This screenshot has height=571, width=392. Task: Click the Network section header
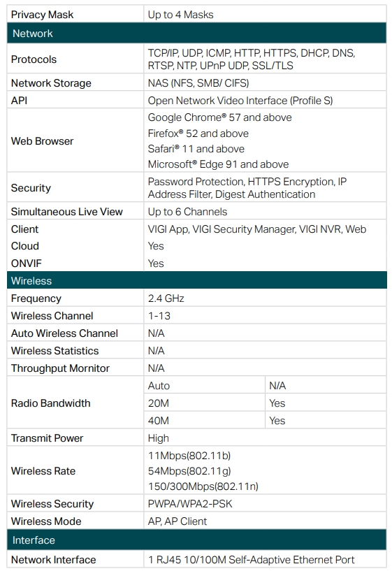pyautogui.click(x=196, y=33)
